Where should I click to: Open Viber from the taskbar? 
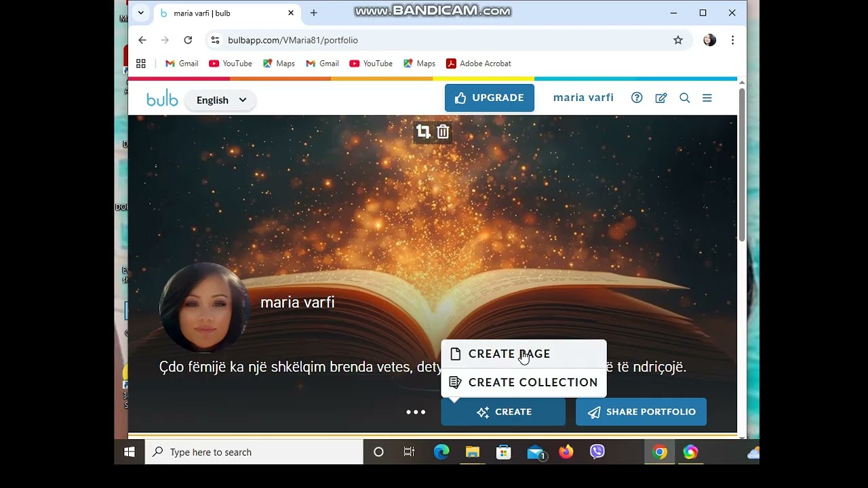point(597,452)
